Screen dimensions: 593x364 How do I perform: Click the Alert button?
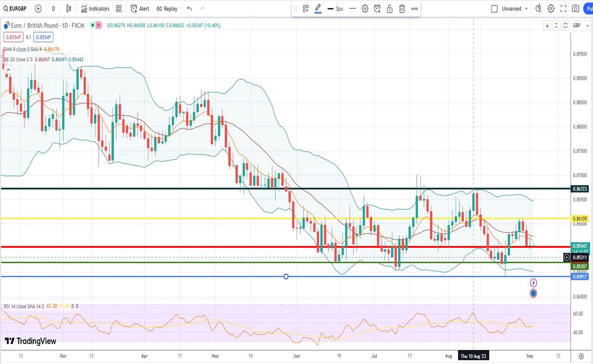(140, 8)
